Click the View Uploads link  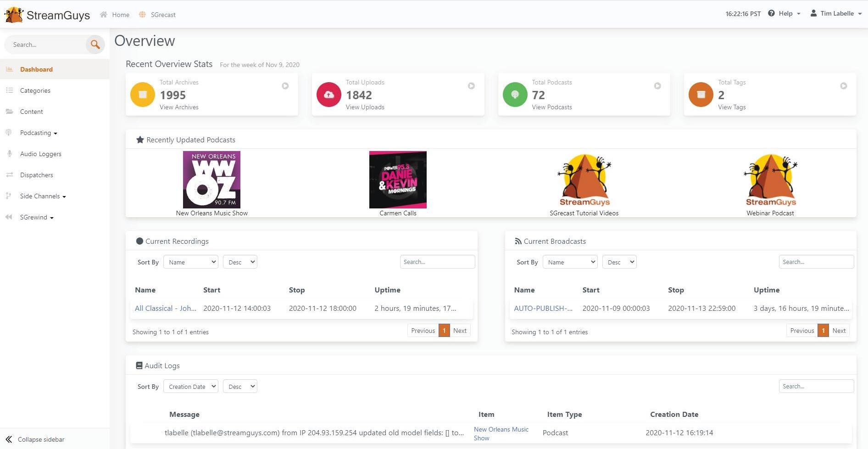point(365,107)
